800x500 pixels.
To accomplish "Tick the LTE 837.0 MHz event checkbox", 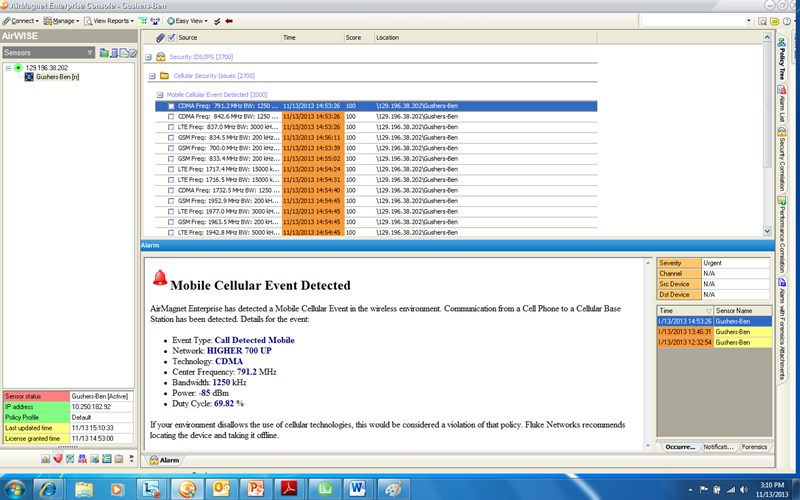I will pos(171,127).
